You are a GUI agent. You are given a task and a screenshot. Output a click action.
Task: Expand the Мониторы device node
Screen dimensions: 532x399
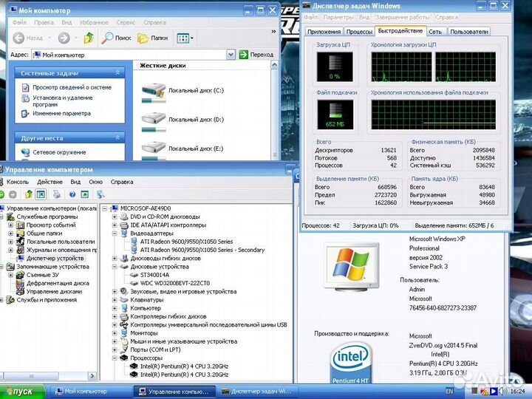[x=115, y=333]
